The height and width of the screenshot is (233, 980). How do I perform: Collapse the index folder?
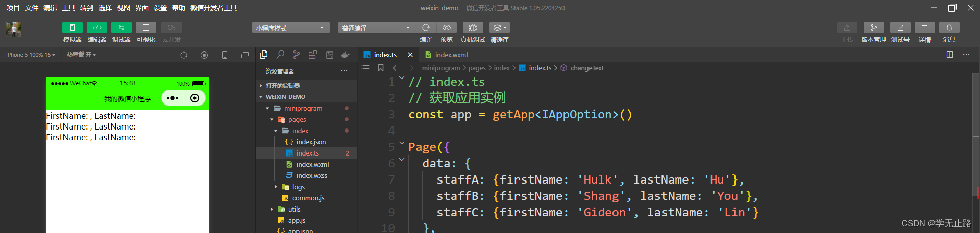306,131
